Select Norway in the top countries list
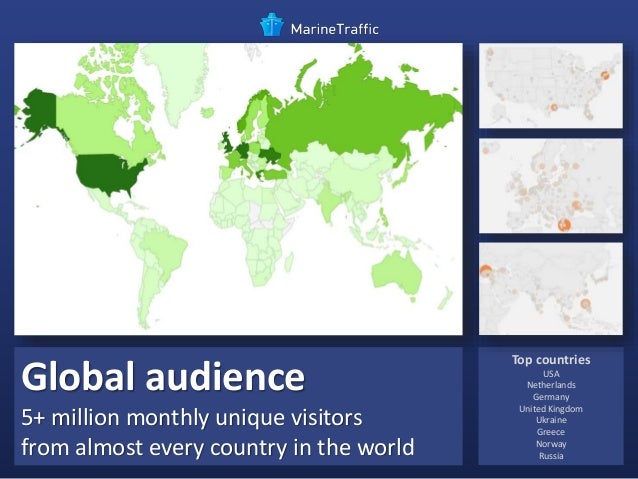This screenshot has width=638, height=479. (x=551, y=444)
